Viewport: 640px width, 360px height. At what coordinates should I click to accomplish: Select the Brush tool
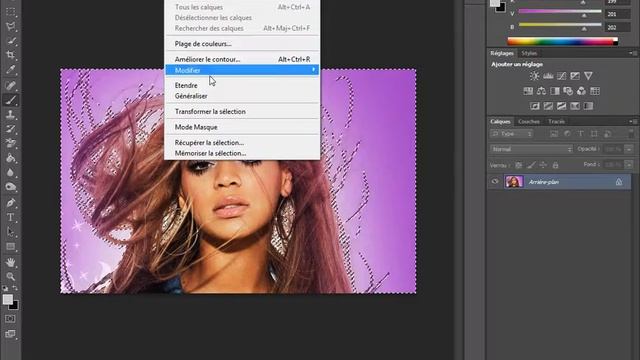tap(11, 100)
